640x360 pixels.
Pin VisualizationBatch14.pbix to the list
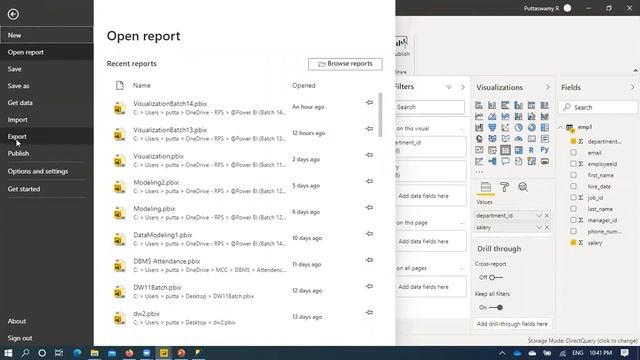point(369,102)
